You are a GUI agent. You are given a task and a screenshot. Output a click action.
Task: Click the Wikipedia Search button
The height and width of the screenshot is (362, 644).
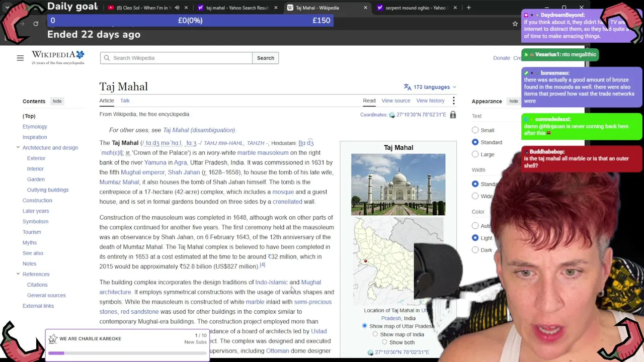(x=265, y=58)
